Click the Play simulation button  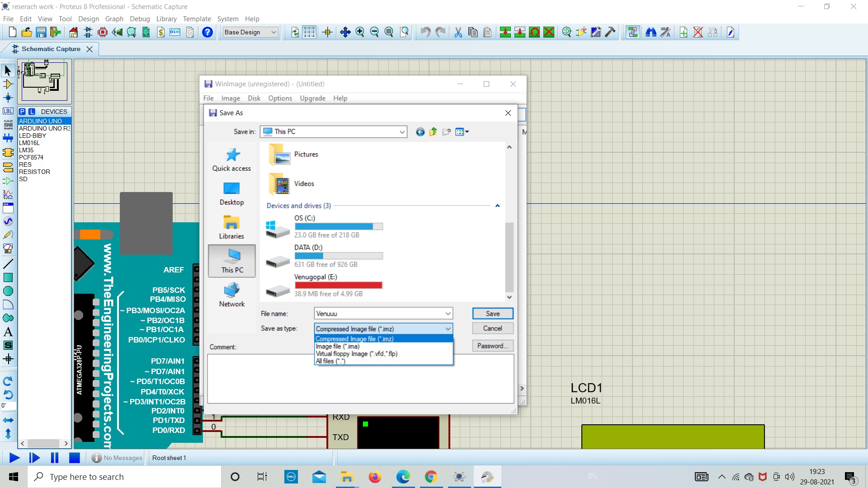click(14, 458)
